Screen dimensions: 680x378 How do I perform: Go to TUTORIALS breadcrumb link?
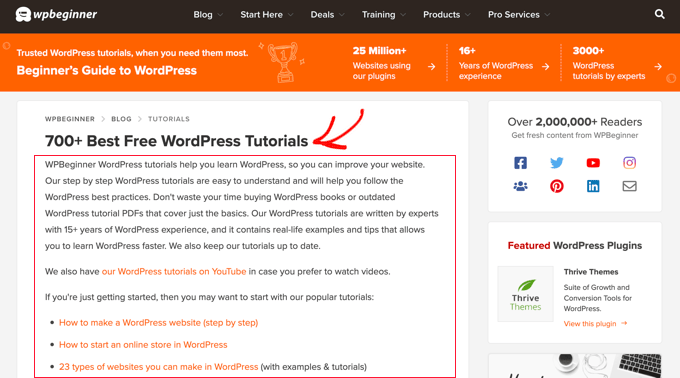point(169,119)
